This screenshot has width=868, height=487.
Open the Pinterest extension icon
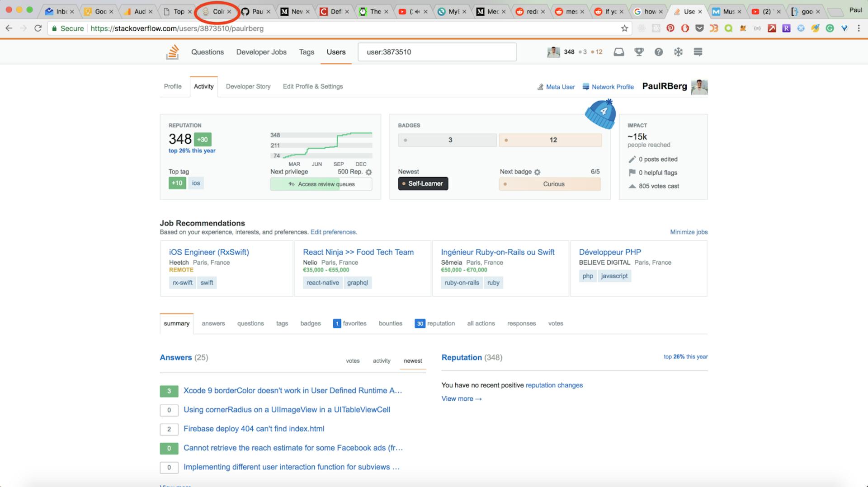(x=671, y=28)
